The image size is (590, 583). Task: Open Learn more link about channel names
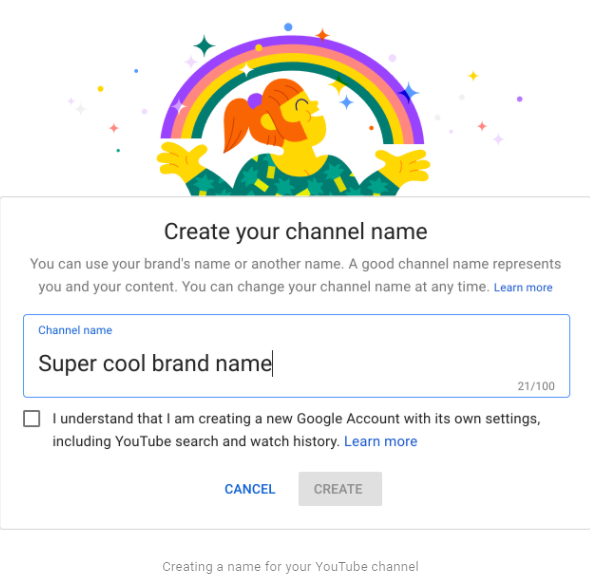[x=523, y=288]
